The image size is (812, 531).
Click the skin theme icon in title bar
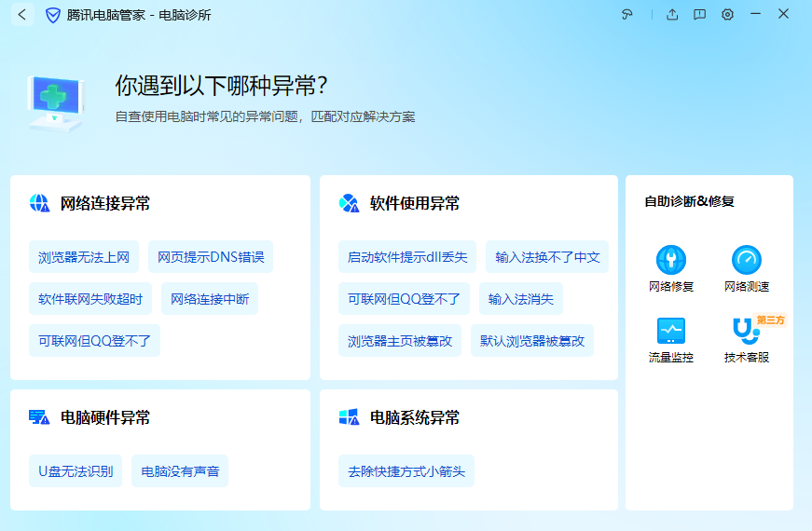pyautogui.click(x=627, y=15)
